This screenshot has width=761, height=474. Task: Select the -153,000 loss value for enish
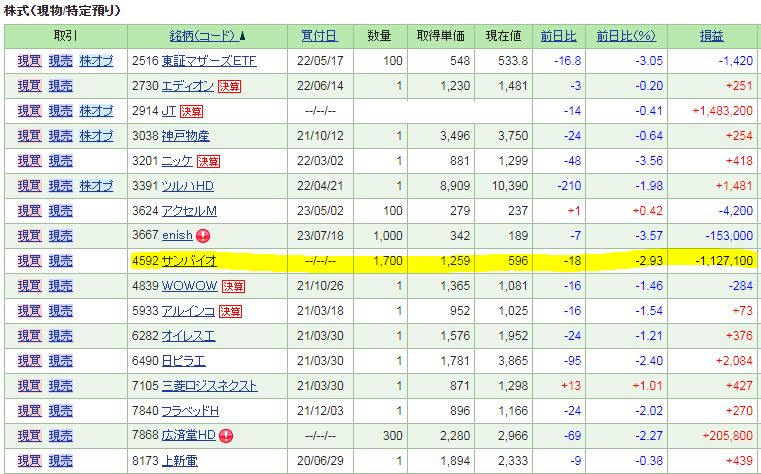[x=729, y=236]
